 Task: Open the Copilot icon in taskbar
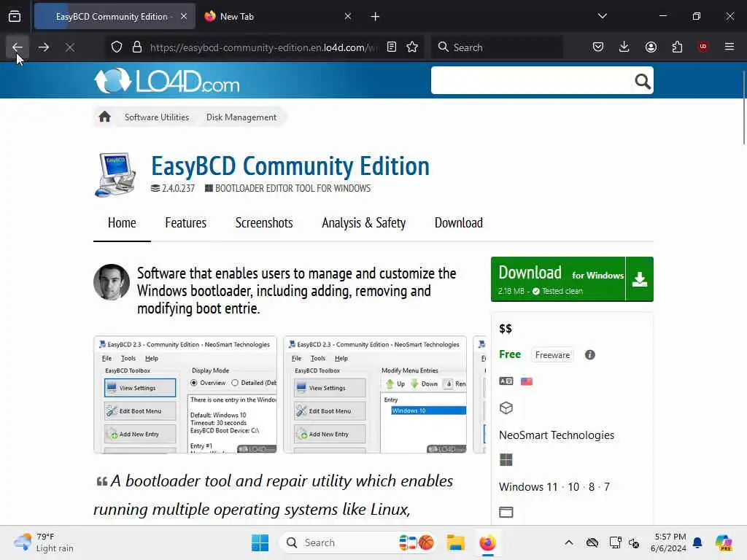[724, 542]
